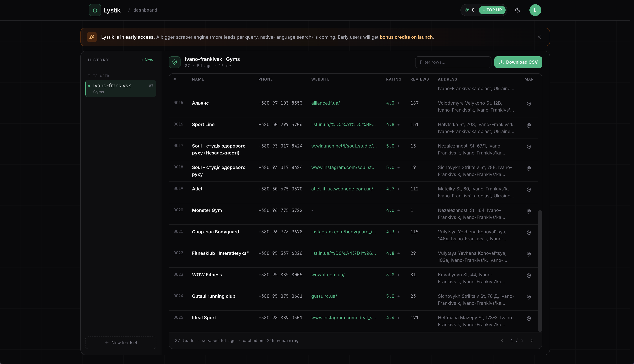
Task: Click the Atlet name cell
Action: 197,189
